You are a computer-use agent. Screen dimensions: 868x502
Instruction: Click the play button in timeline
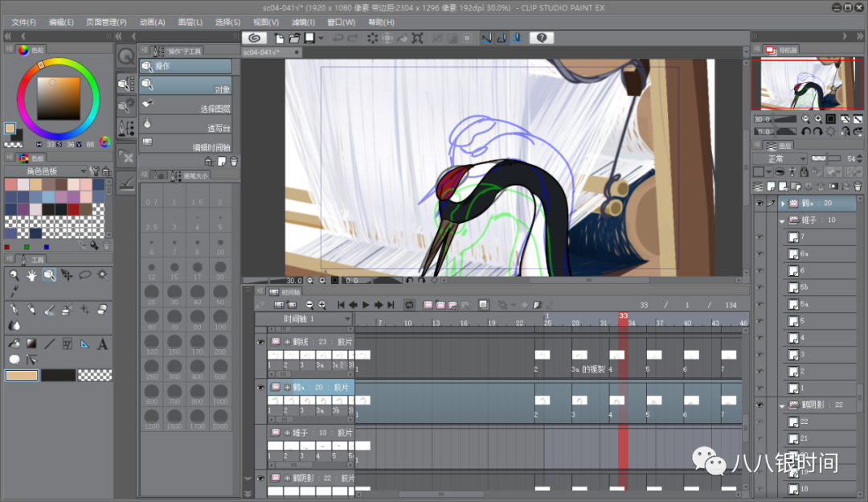coord(366,305)
